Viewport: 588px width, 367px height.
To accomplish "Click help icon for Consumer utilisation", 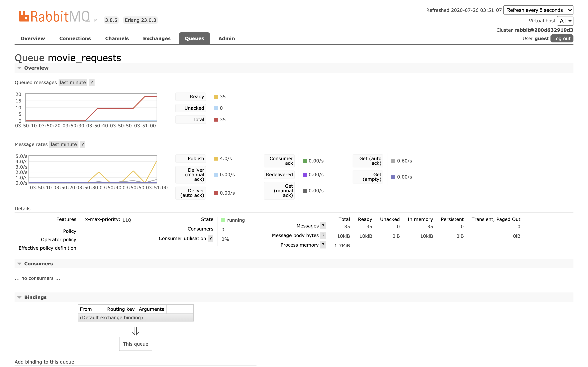I will (x=210, y=238).
